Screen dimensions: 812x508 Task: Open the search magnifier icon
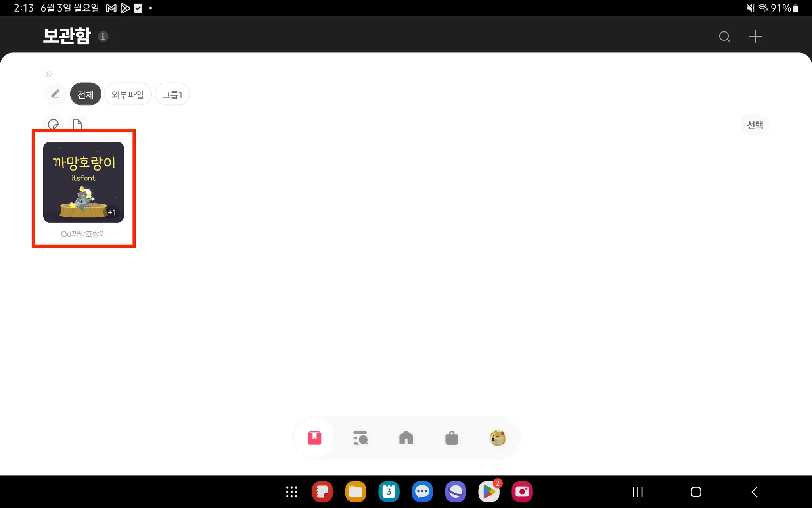[x=724, y=37]
